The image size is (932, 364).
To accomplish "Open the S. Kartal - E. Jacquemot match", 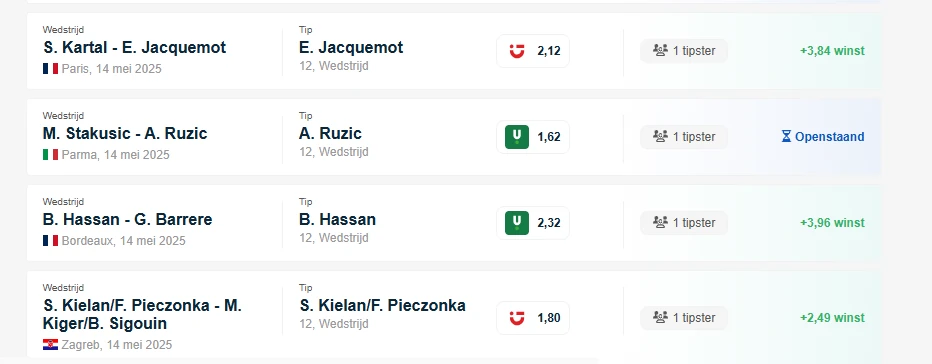I will pyautogui.click(x=134, y=48).
